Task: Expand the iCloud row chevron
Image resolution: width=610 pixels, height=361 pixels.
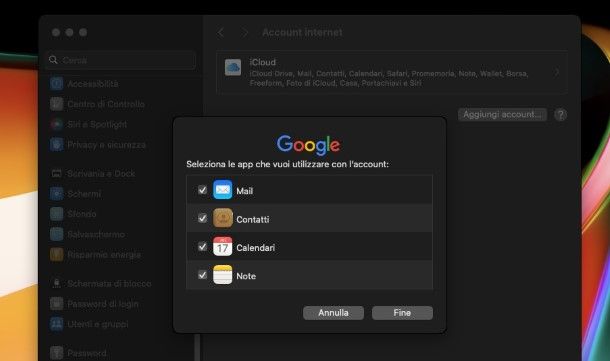Action: coord(557,72)
